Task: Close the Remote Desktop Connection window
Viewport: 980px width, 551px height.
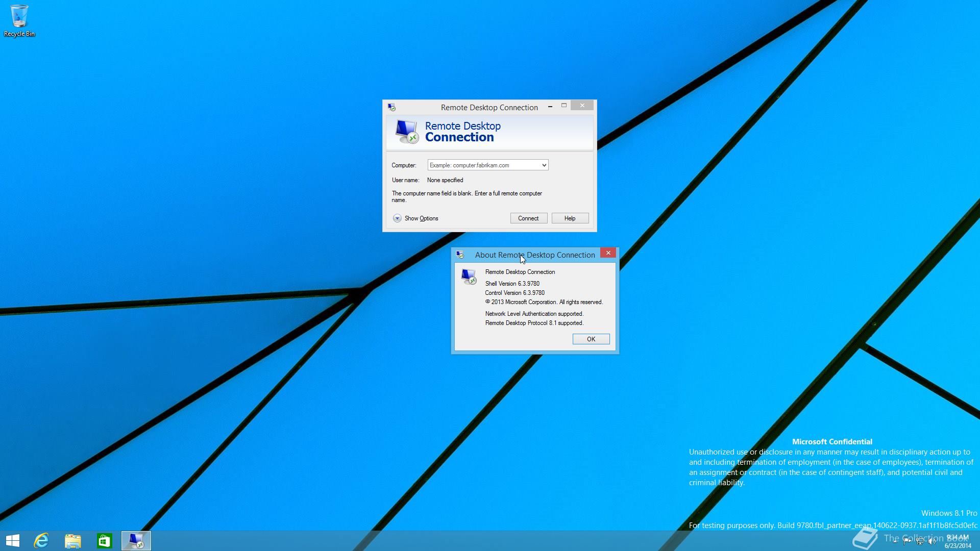Action: [x=582, y=106]
